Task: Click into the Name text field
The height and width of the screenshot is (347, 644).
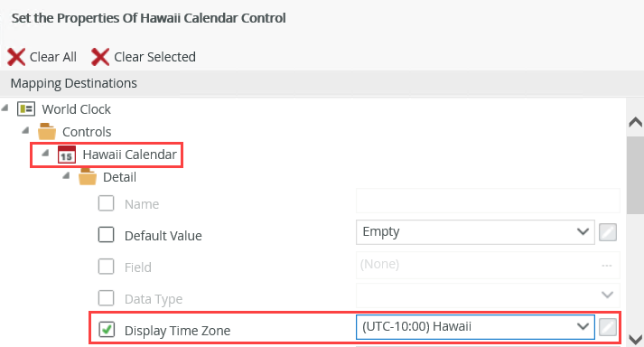Action: (488, 201)
